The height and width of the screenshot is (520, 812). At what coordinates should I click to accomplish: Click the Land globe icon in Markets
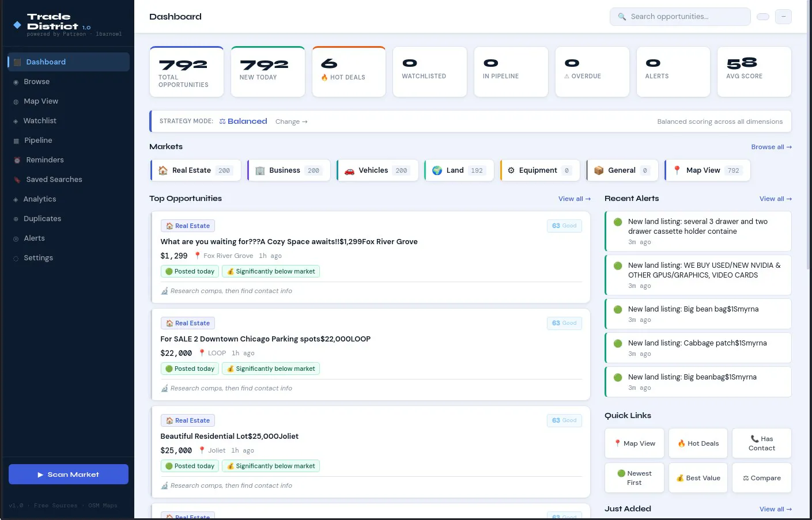click(x=437, y=170)
